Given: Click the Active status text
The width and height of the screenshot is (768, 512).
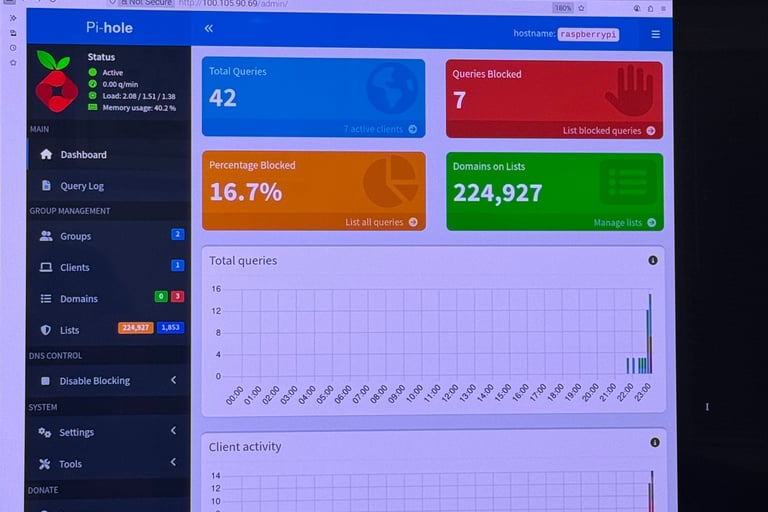Looking at the screenshot, I should pos(113,73).
